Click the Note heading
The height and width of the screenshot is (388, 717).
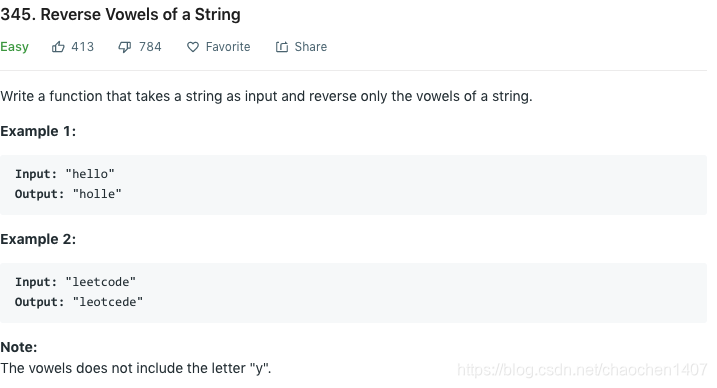[19, 347]
